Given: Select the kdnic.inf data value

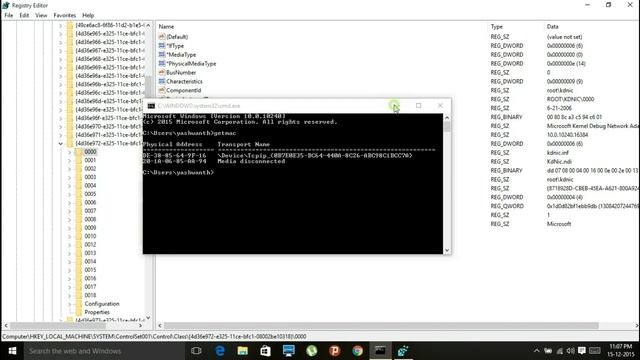Looking at the screenshot, I should click(x=558, y=153).
